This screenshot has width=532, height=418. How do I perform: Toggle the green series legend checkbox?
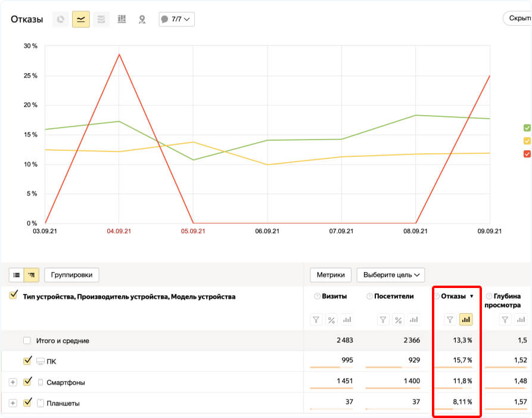[x=527, y=128]
